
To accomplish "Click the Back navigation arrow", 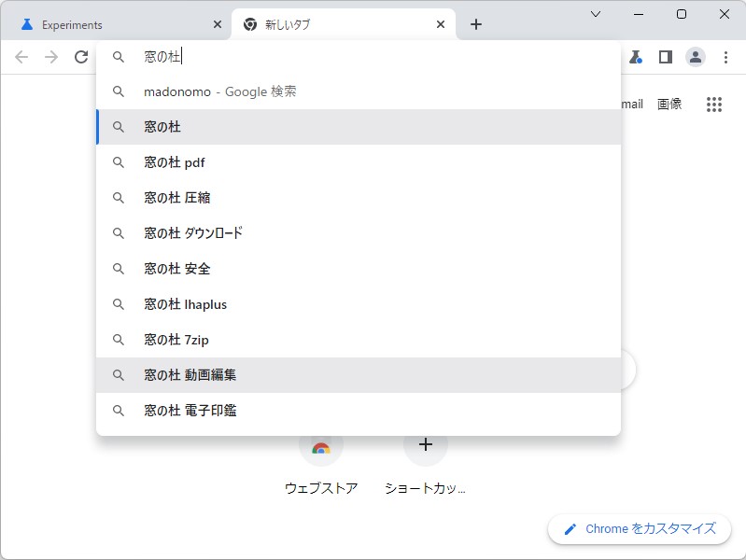I will (21, 57).
